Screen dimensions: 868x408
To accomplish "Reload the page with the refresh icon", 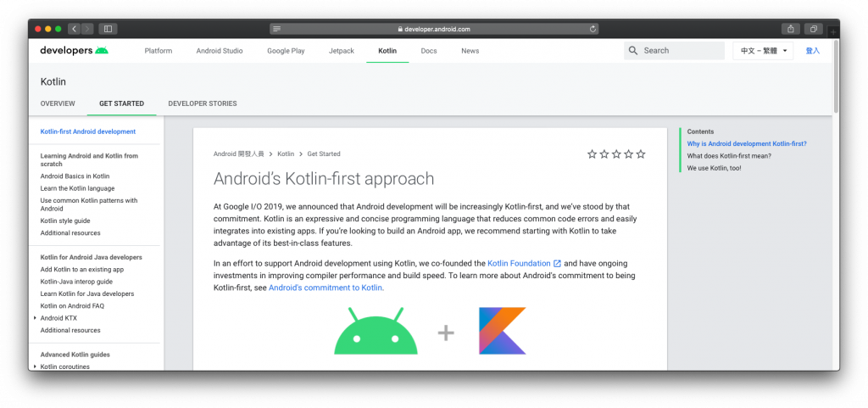I will (593, 29).
